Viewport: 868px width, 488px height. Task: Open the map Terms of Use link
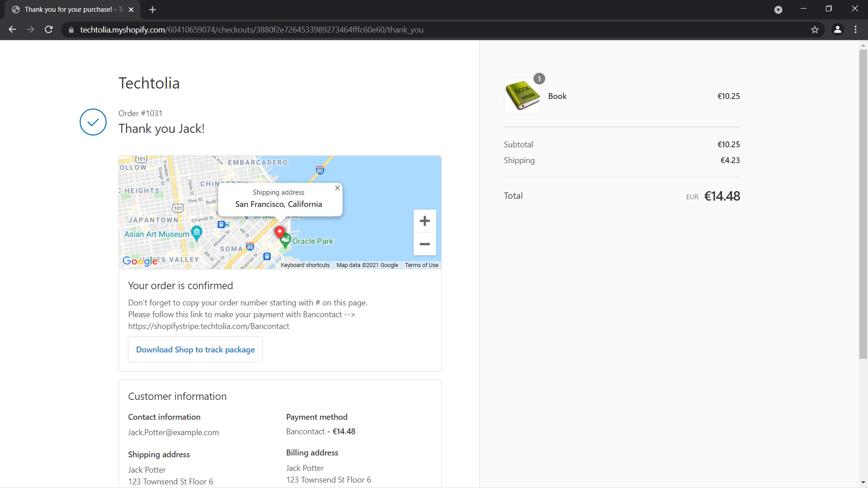421,265
